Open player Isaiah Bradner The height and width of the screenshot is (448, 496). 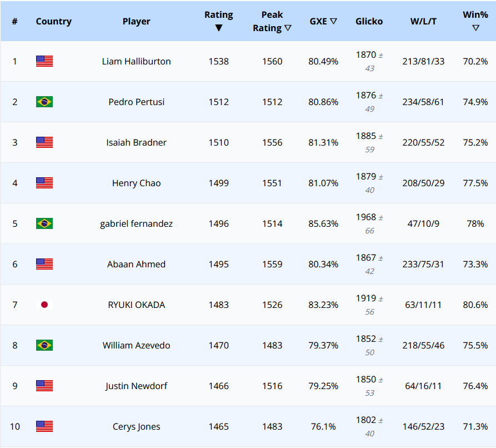(x=136, y=142)
